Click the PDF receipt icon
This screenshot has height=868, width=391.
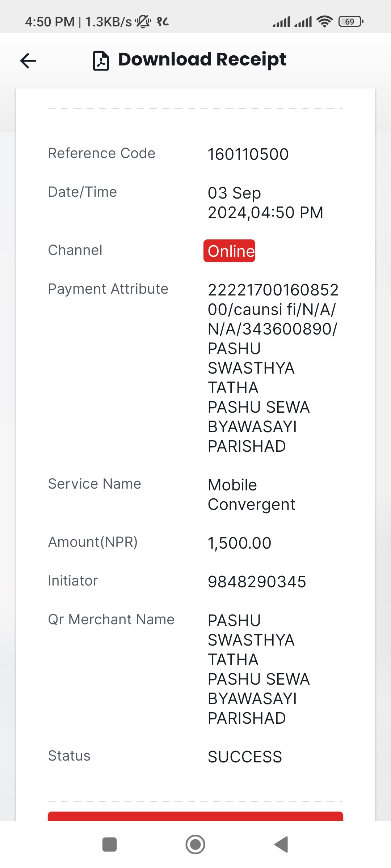point(101,60)
